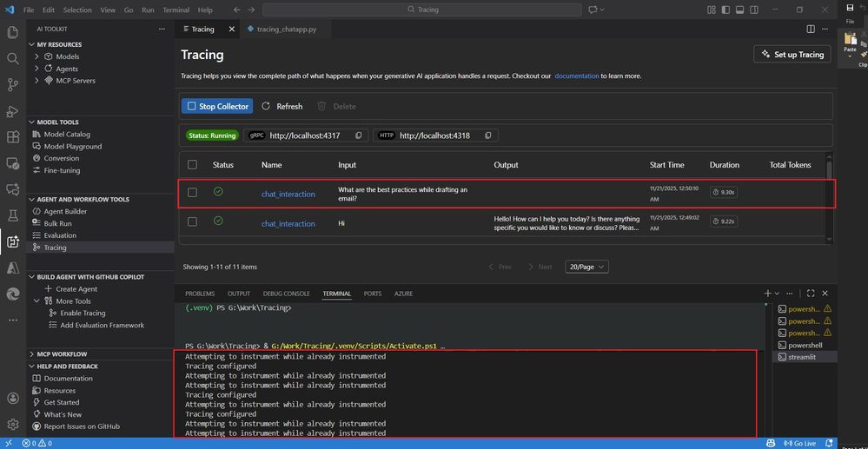Open the Search view in activity bar
868x449 pixels.
pyautogui.click(x=13, y=58)
